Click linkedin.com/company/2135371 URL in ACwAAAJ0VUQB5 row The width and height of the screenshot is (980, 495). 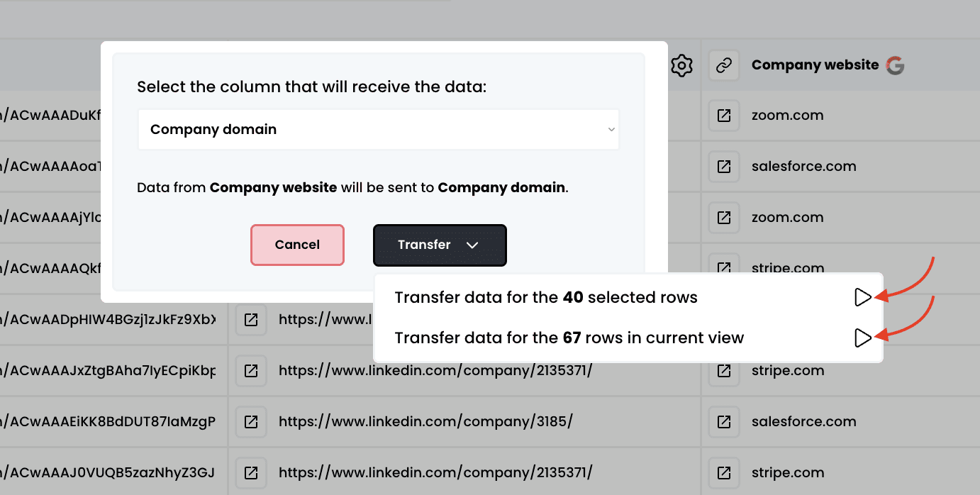[435, 473]
